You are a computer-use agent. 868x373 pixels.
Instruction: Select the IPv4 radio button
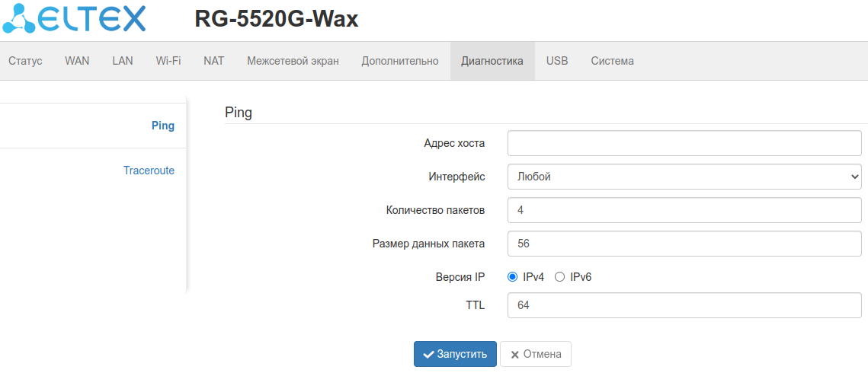513,277
